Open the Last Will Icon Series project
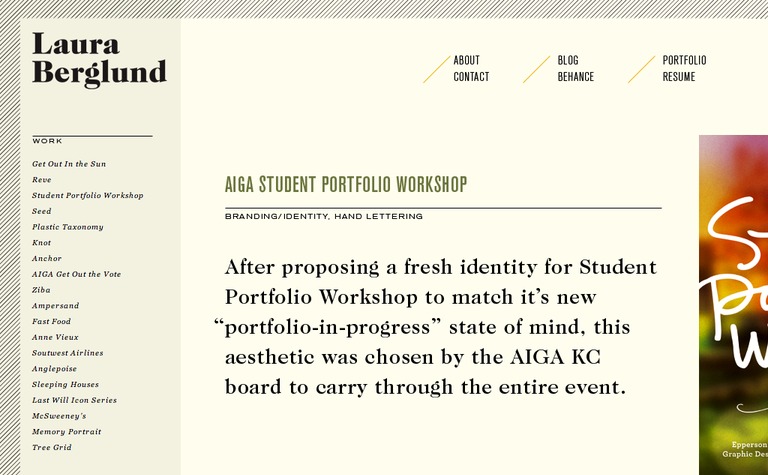This screenshot has width=768, height=475. click(x=74, y=400)
